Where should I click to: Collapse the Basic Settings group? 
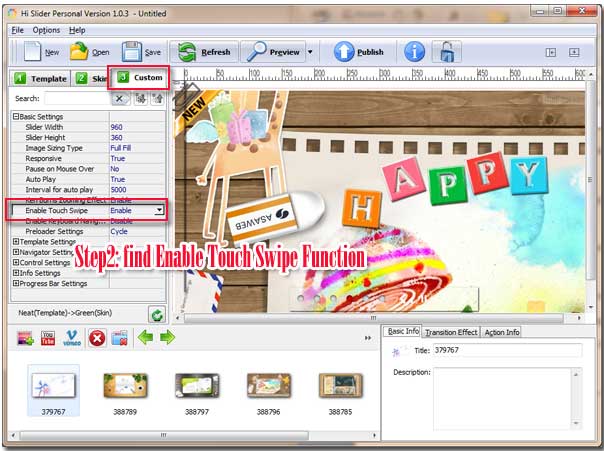[15, 117]
